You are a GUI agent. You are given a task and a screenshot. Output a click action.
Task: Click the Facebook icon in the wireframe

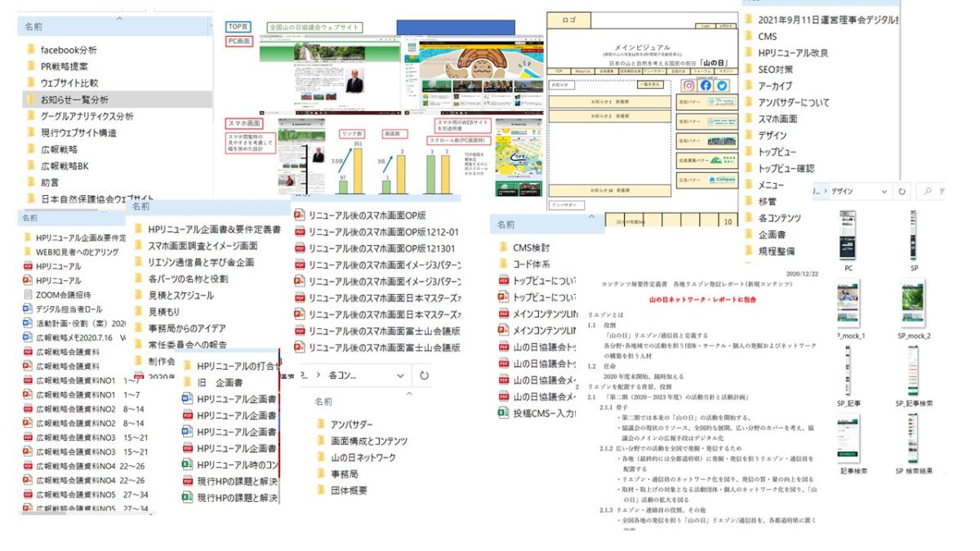click(706, 85)
